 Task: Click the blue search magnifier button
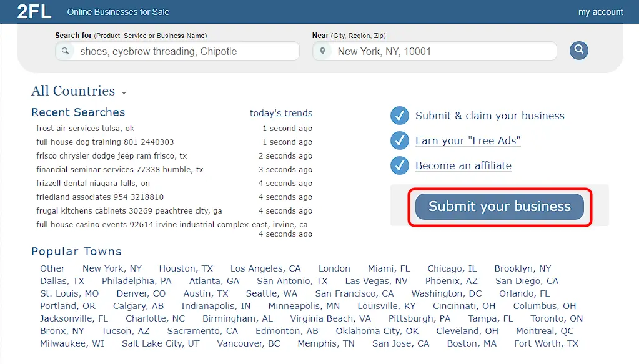578,51
